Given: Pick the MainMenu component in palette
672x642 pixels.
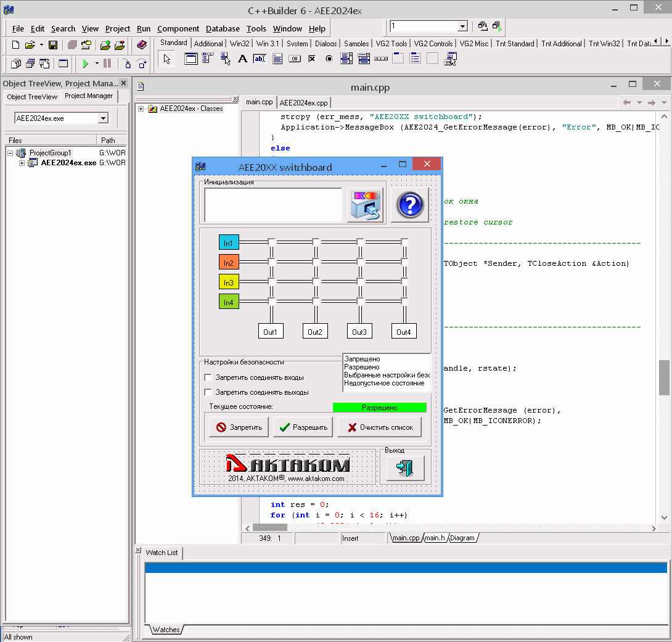Looking at the screenshot, I should 208,59.
